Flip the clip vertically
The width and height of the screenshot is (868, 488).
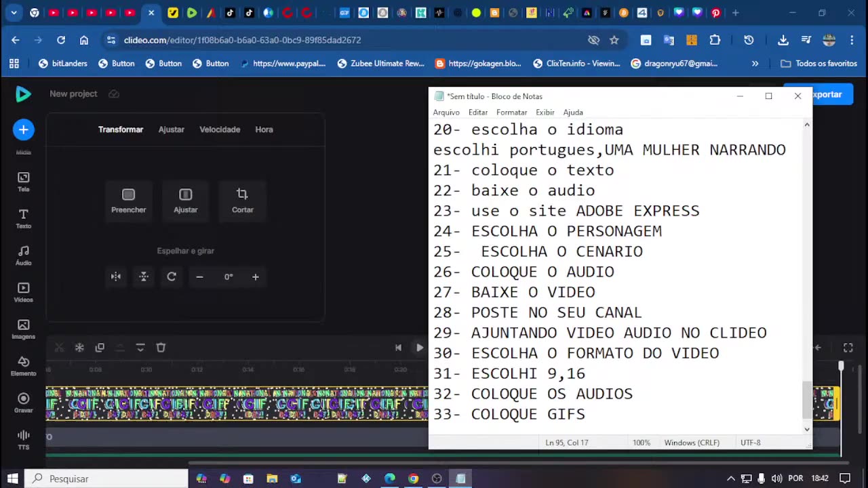point(144,277)
